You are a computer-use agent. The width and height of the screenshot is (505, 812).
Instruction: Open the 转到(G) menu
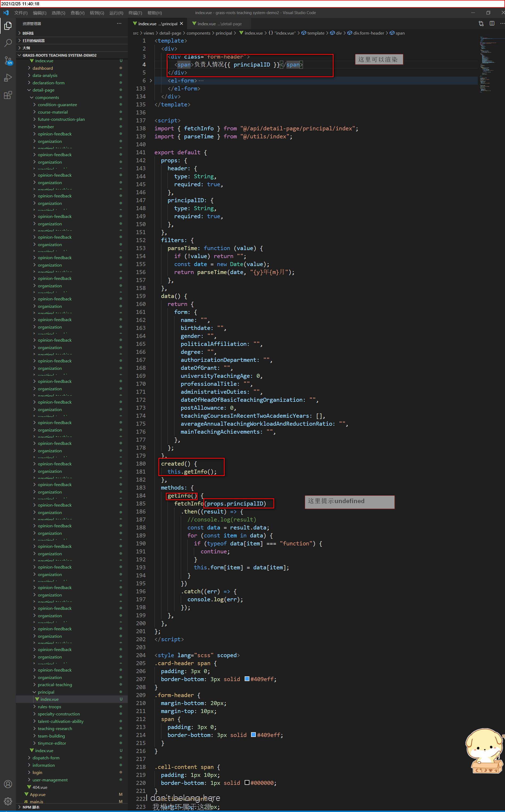[97, 13]
